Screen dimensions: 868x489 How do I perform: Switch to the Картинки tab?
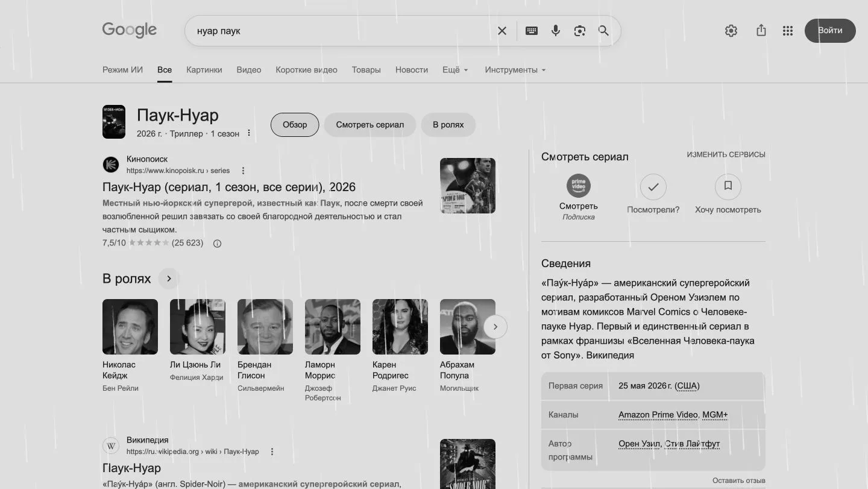point(204,70)
